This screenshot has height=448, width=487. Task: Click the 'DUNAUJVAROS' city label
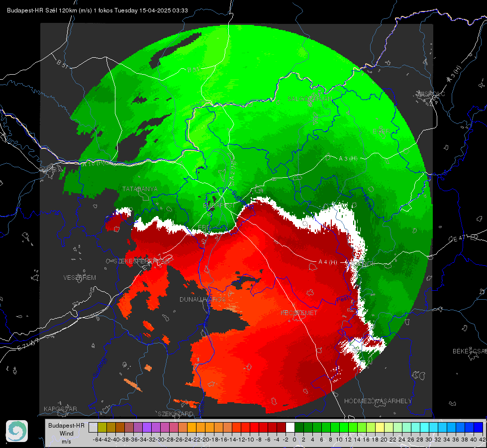(x=202, y=299)
